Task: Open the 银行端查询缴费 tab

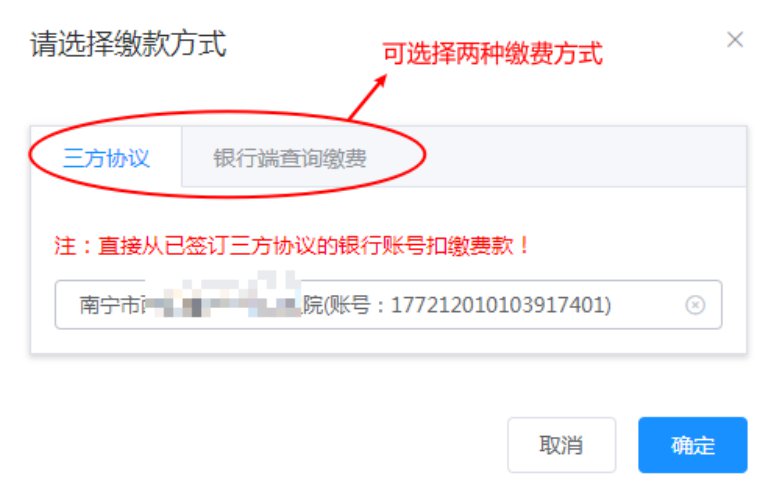Action: 290,158
